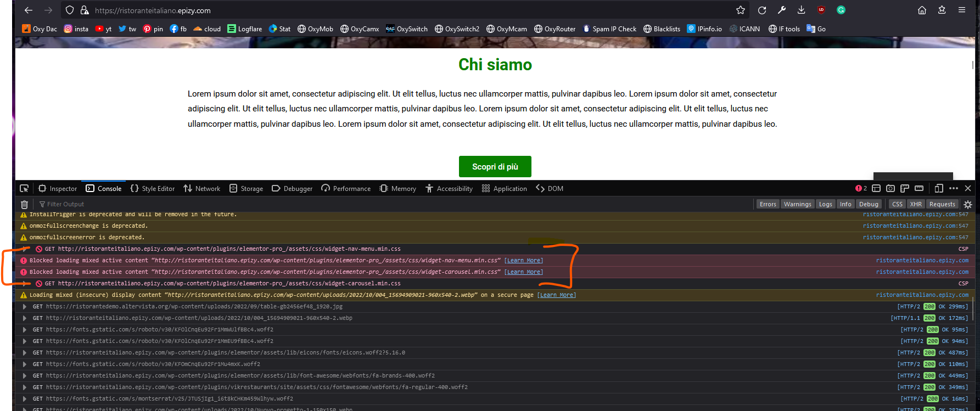Expand the fa-regular-400.woff2 request row
980x411 pixels.
[x=25, y=387]
